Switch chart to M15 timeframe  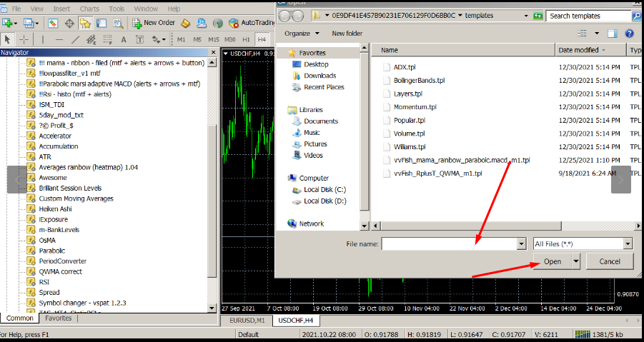click(214, 39)
